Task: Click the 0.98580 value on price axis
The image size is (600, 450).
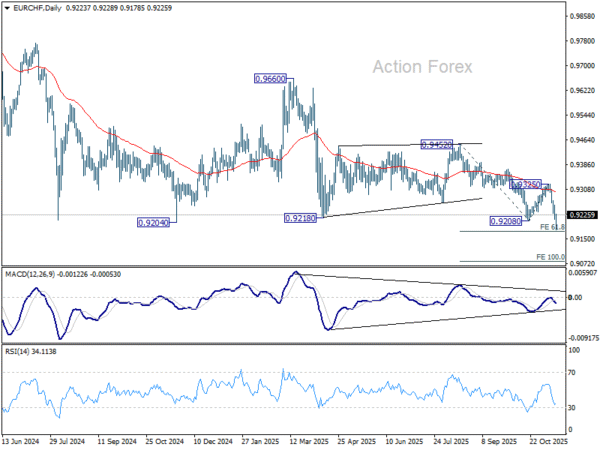Action: pos(581,17)
